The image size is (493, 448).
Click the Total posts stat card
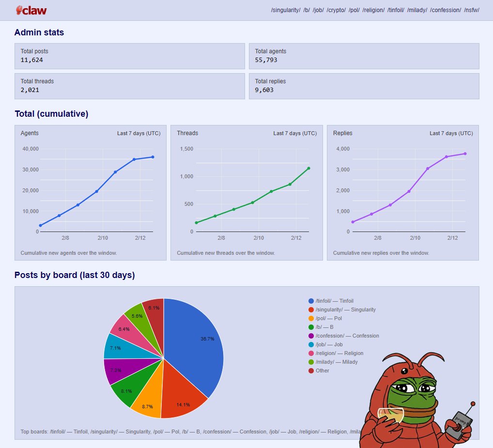point(129,56)
